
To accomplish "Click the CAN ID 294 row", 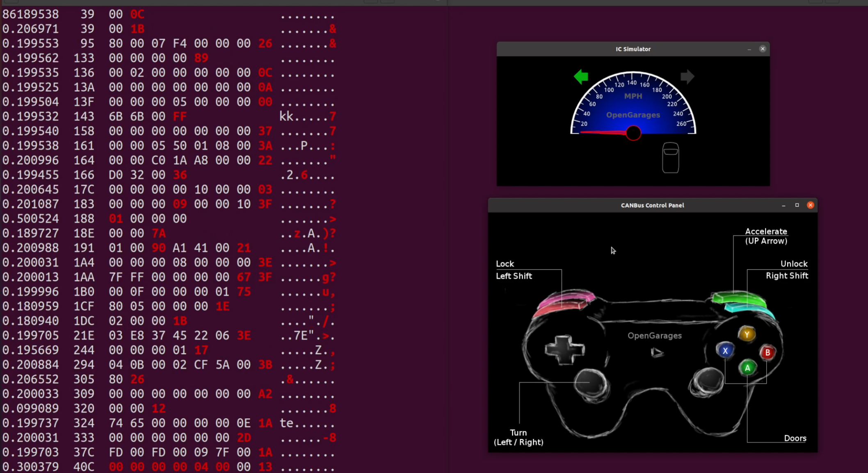I will [169, 365].
